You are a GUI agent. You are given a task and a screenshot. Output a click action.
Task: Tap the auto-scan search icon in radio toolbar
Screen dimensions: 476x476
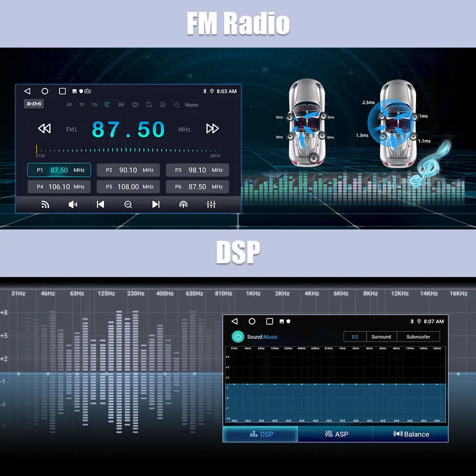point(128,204)
